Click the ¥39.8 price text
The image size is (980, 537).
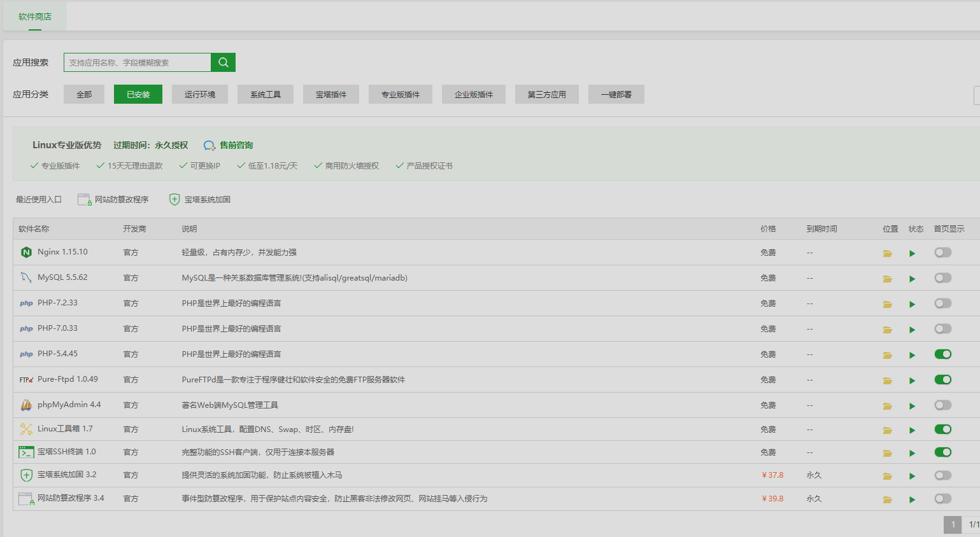(772, 499)
